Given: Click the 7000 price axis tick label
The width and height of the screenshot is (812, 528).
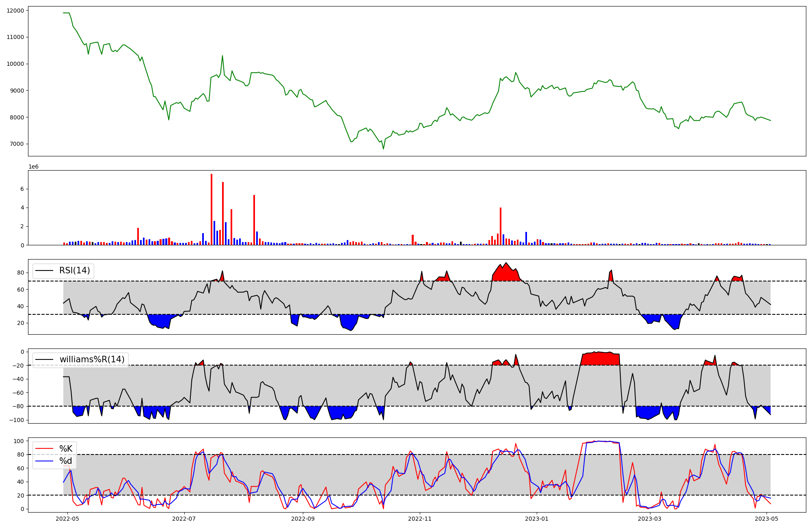Looking at the screenshot, I should click(17, 144).
